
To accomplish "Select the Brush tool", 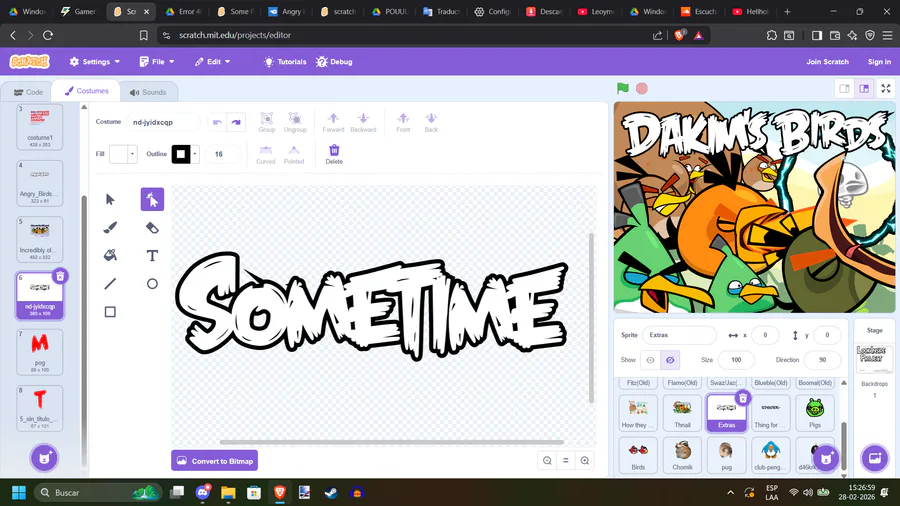I will click(x=110, y=228).
